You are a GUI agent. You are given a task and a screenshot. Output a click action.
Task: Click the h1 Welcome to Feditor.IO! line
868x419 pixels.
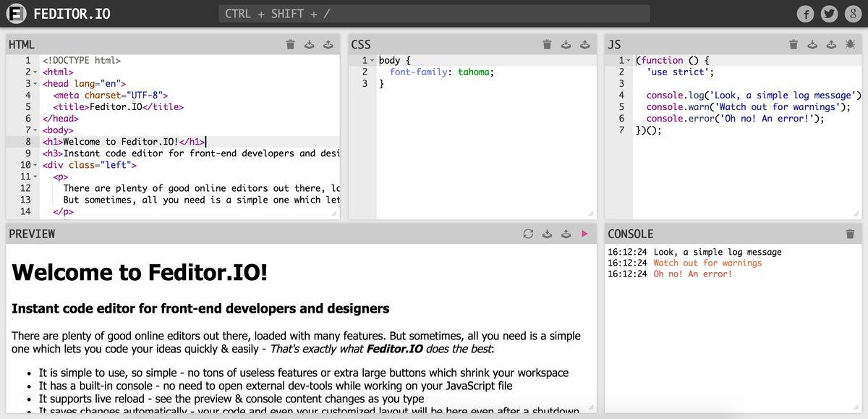coord(124,142)
